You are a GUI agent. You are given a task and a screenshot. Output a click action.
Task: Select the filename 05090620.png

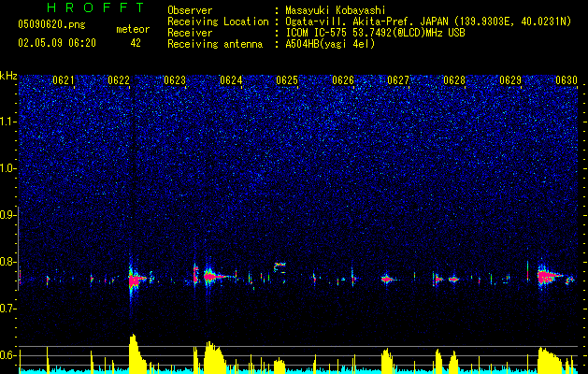(x=51, y=24)
